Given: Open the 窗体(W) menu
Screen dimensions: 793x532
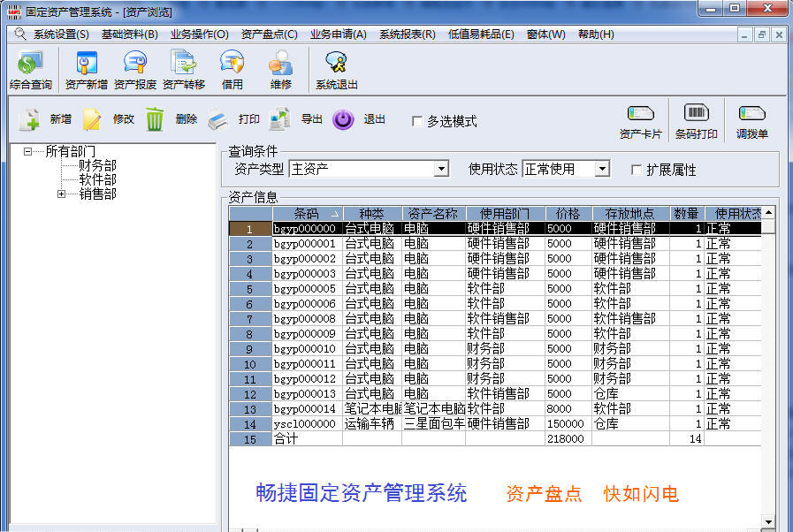Looking at the screenshot, I should [x=545, y=34].
